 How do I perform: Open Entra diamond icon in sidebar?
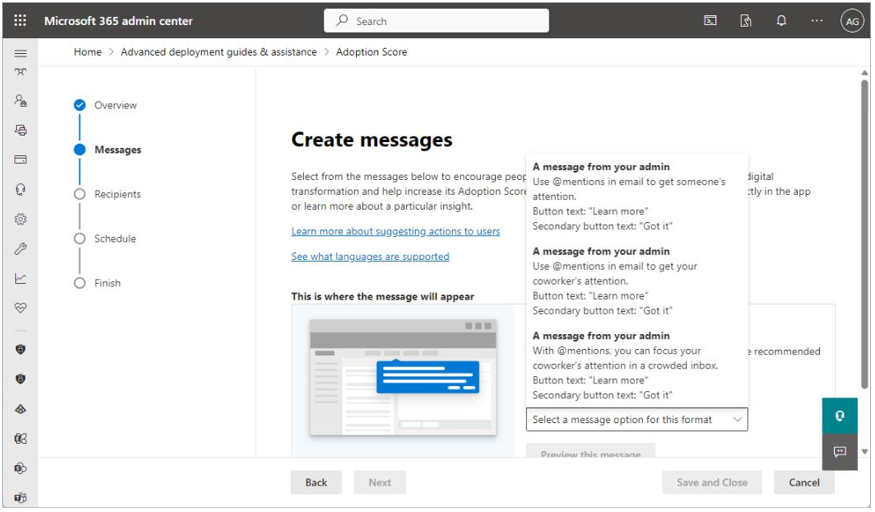21,409
